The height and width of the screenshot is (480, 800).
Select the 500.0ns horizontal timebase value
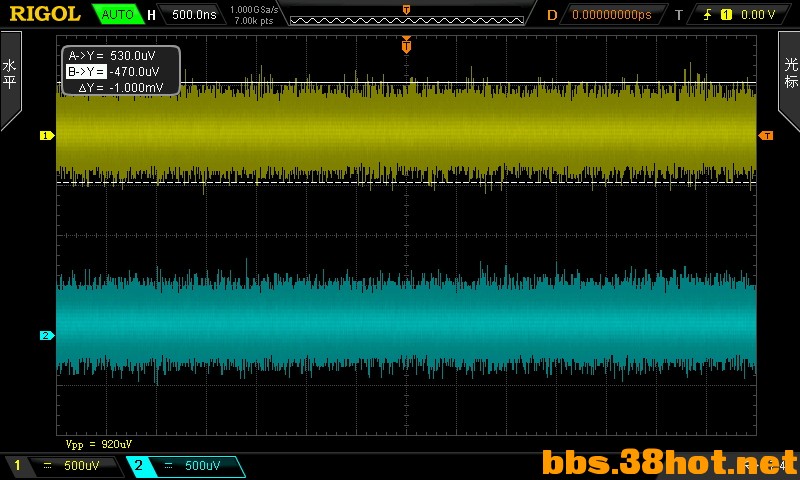194,14
